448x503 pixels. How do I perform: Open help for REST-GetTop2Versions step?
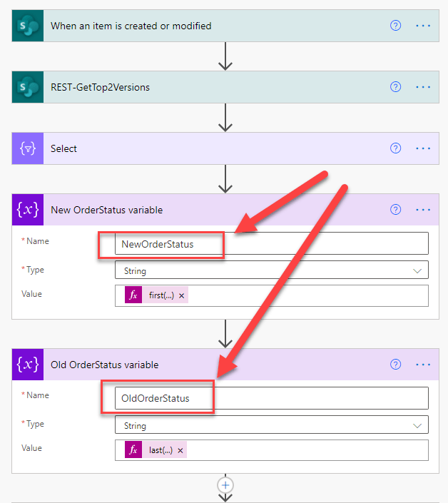pyautogui.click(x=396, y=87)
